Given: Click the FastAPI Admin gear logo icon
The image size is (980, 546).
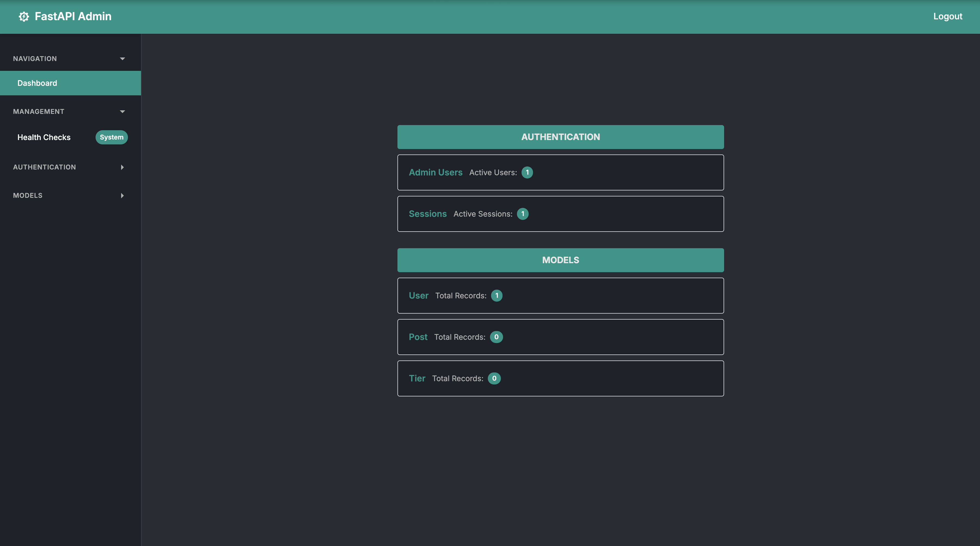Looking at the screenshot, I should [x=24, y=16].
